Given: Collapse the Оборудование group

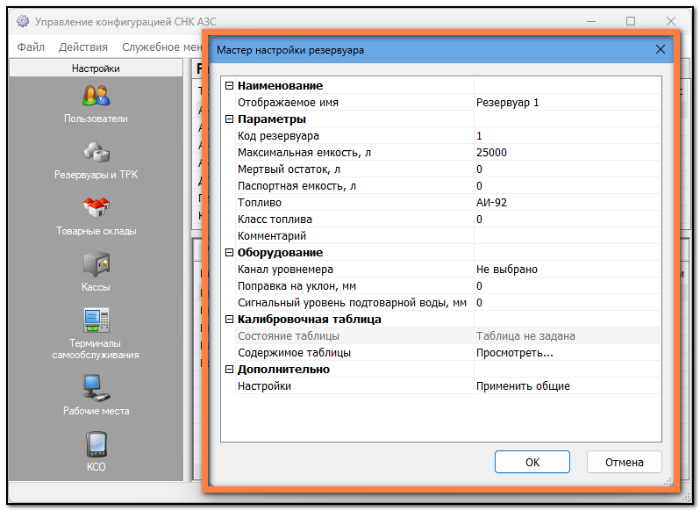Looking at the screenshot, I should click(229, 253).
